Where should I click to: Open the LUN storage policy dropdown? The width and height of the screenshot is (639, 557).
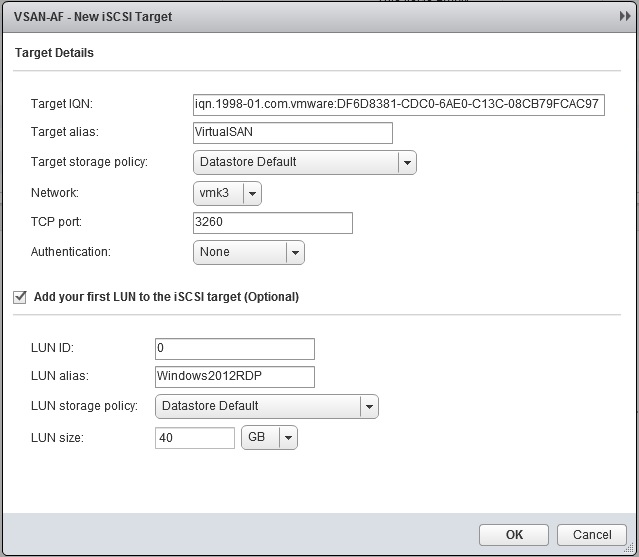tap(267, 406)
